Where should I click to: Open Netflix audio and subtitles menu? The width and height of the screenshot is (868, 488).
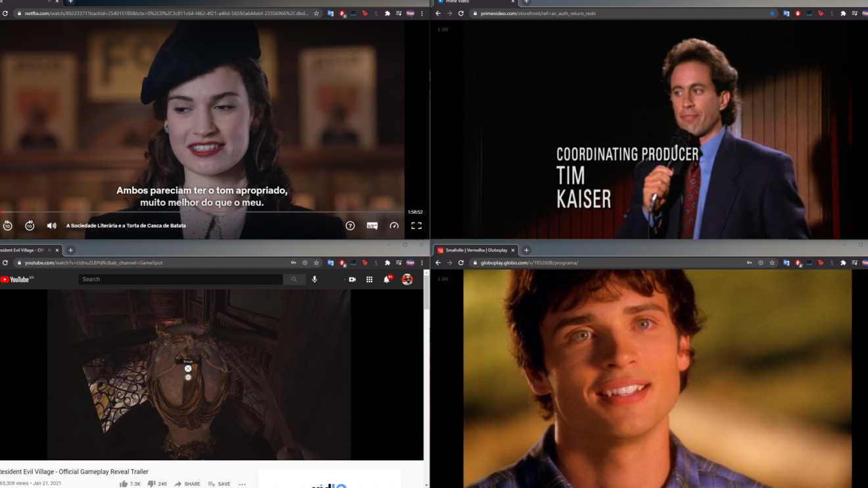[372, 226]
